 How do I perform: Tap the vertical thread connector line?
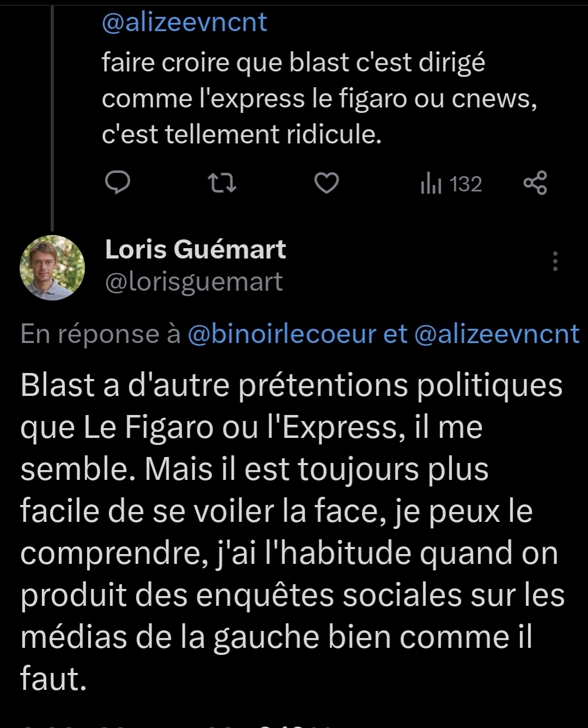coord(52,109)
